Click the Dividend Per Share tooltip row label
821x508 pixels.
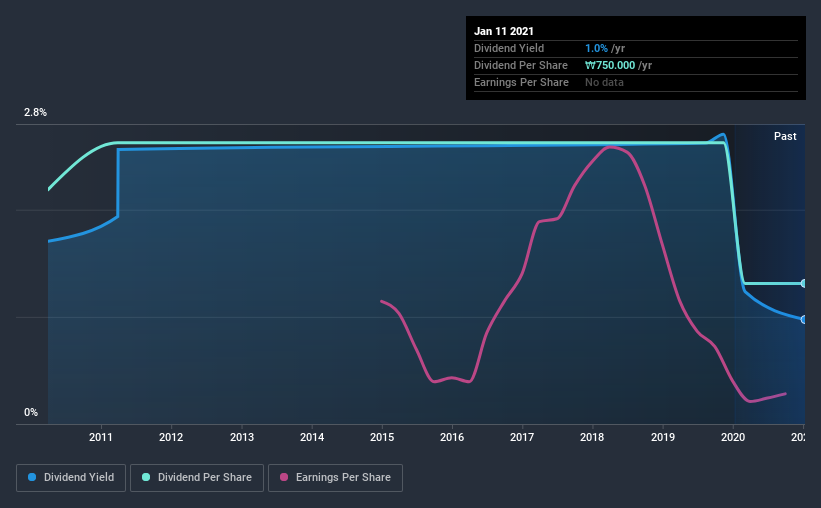[x=521, y=65]
